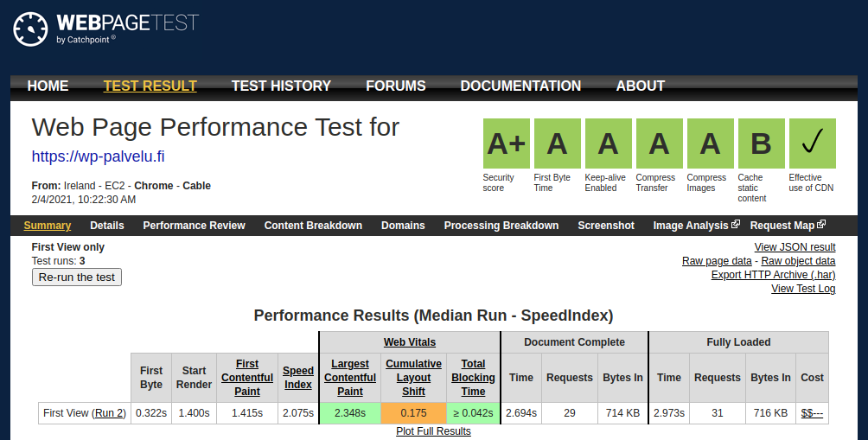Open FORUMS page
Screen dimensions: 868x440
click(x=396, y=86)
